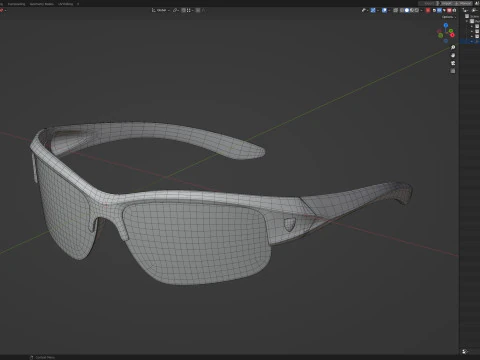Toggle X-ray mode
The image size is (480, 360).
396,10
